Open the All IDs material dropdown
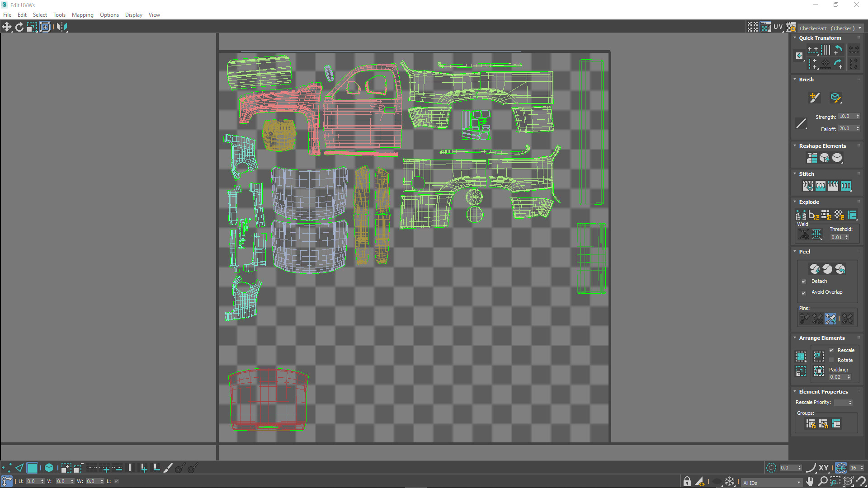868x488 pixels. [x=771, y=483]
